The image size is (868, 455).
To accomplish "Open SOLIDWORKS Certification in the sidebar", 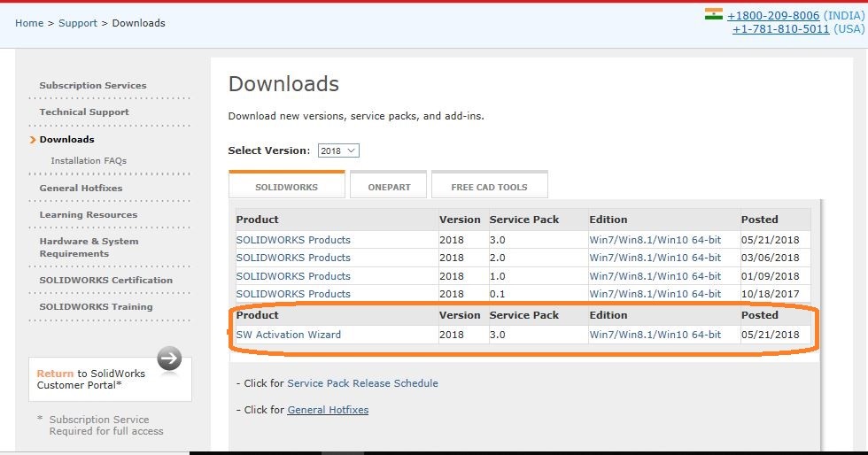I will [x=105, y=280].
